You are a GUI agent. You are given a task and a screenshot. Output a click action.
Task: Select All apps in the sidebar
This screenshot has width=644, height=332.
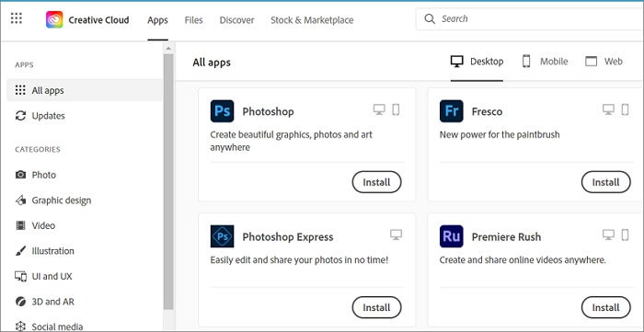[85, 90]
